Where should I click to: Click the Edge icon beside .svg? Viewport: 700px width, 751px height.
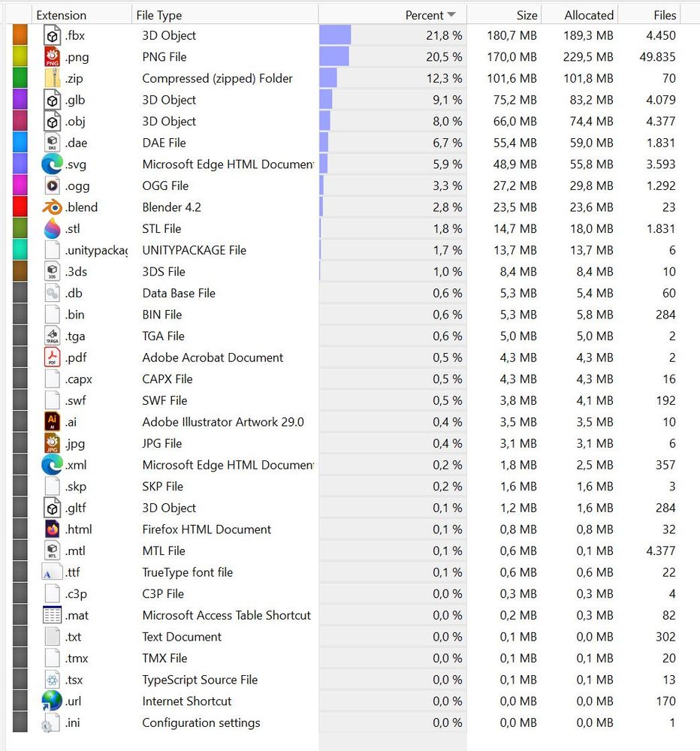pos(53,164)
